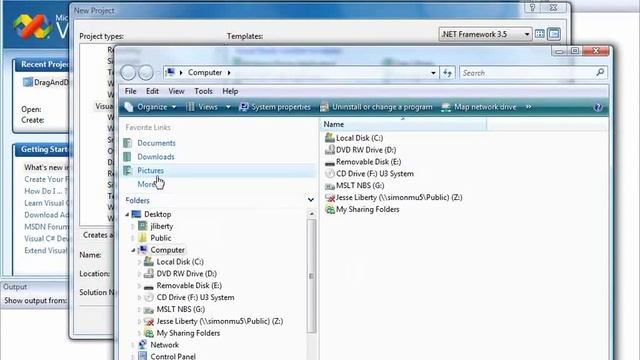Collapse the Desktop tree node
The height and width of the screenshot is (360, 640).
[x=127, y=214]
